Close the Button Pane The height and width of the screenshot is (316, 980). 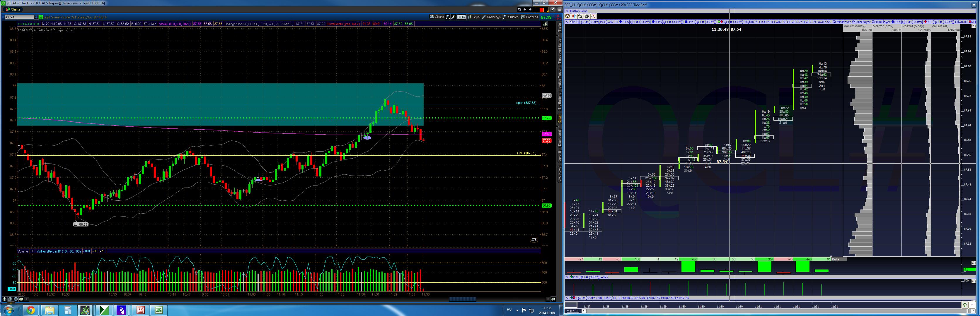click(567, 11)
